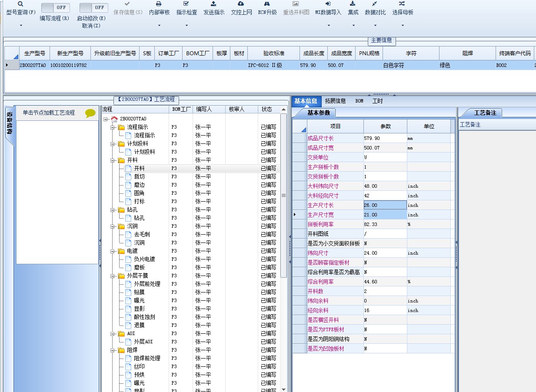
Task: Open dropdown arrow under 选择母板
Action: click(x=402, y=26)
